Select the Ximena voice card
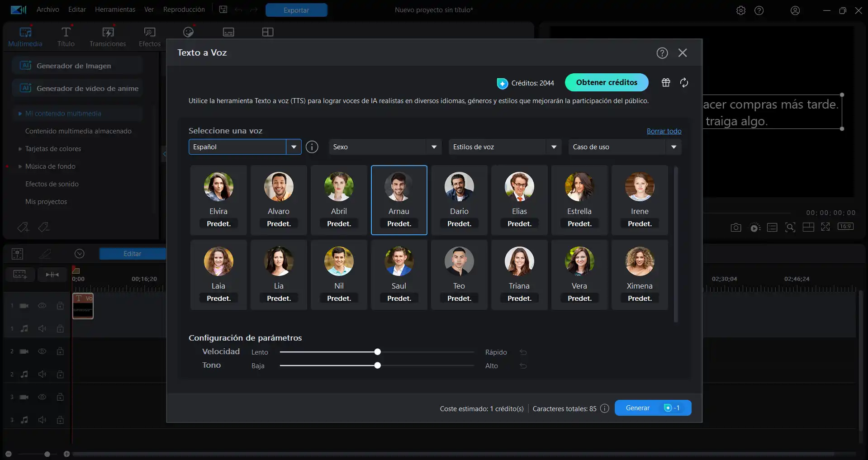868x460 pixels. pos(640,275)
